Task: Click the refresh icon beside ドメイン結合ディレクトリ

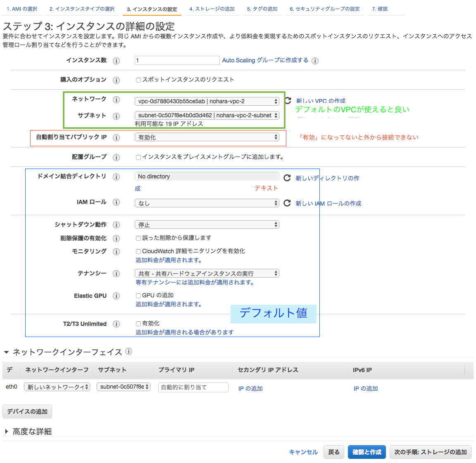Action: click(x=287, y=178)
